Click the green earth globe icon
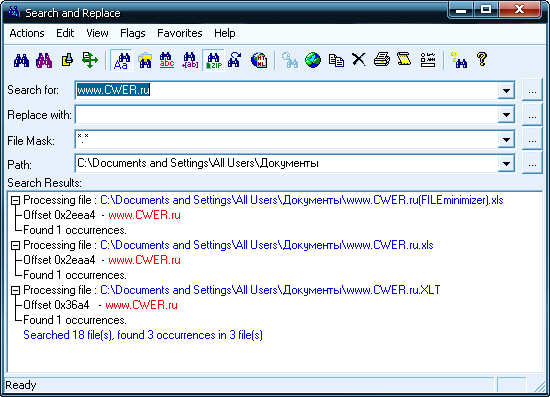The width and height of the screenshot is (550, 397). [313, 60]
